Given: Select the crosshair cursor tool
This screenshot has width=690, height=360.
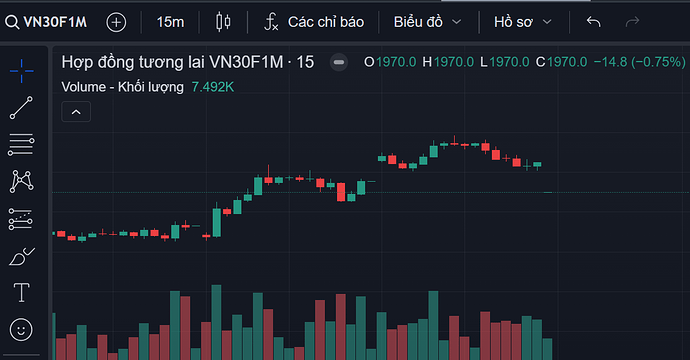Looking at the screenshot, I should coord(21,71).
